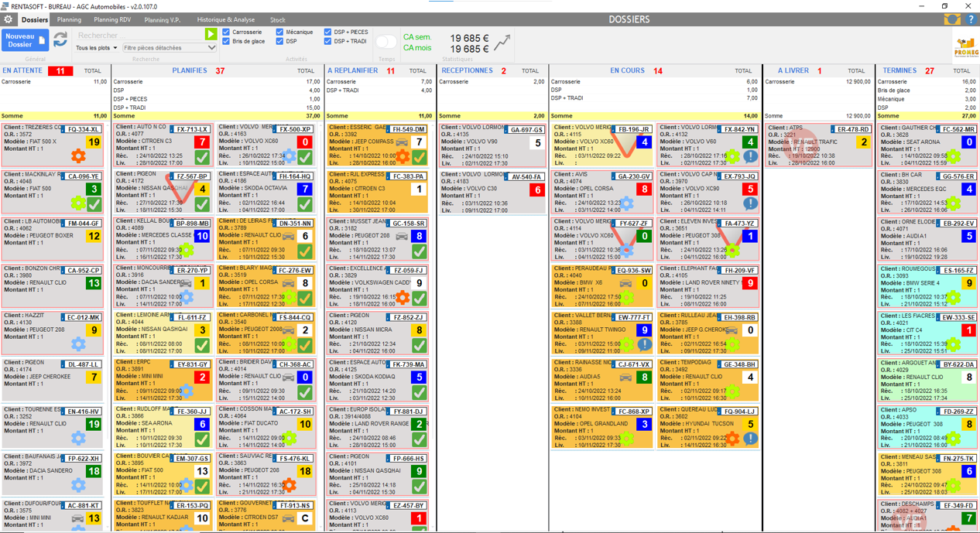Click the Nouveau Dossier button
This screenshot has height=533, width=980.
click(x=26, y=40)
